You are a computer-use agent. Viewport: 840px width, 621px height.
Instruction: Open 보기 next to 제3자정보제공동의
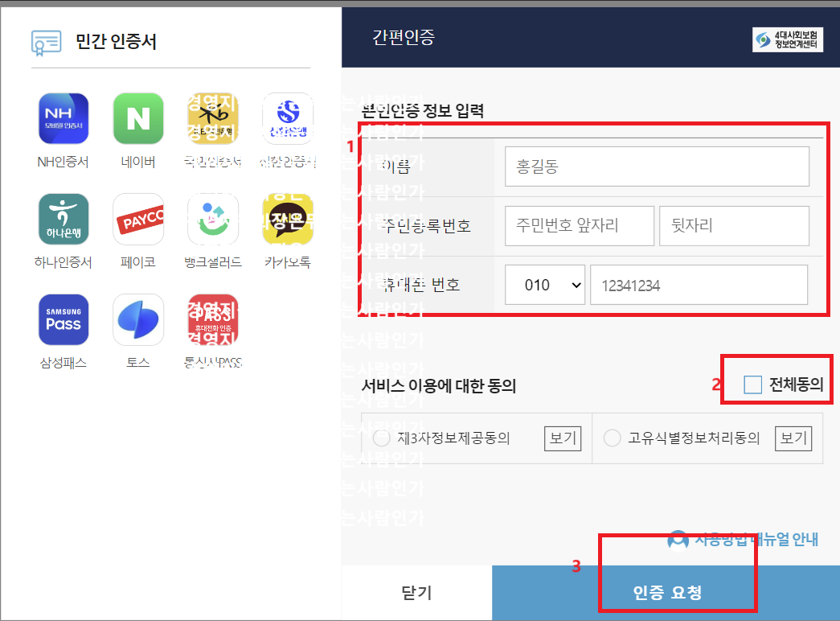(x=562, y=438)
